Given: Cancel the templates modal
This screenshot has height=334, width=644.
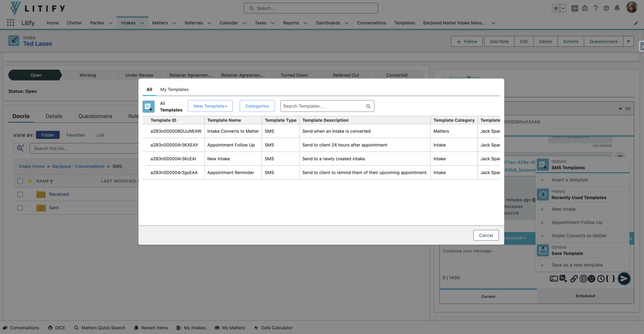Looking at the screenshot, I should coord(486,235).
